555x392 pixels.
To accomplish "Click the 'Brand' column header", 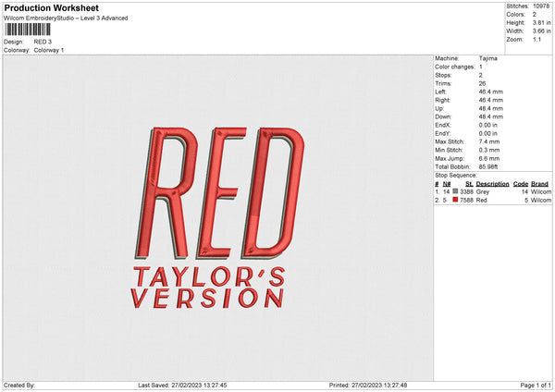I will point(540,184).
